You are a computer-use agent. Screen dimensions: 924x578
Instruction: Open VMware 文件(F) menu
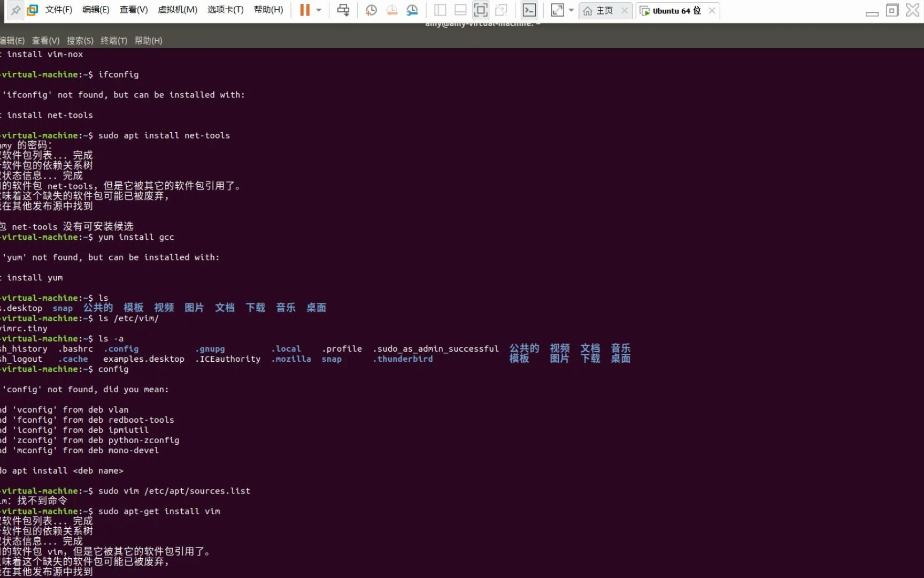[x=59, y=10]
